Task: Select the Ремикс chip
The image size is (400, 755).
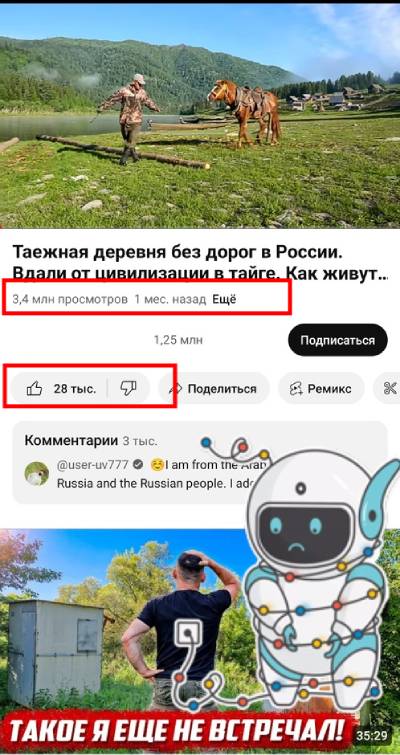Action: [321, 388]
